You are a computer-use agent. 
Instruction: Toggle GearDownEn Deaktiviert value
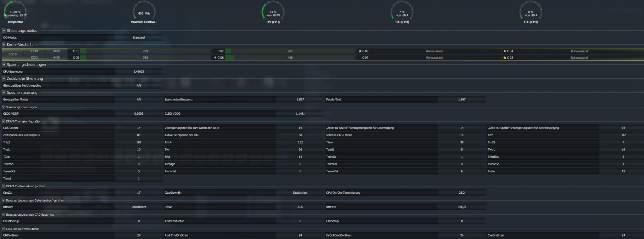point(300,192)
